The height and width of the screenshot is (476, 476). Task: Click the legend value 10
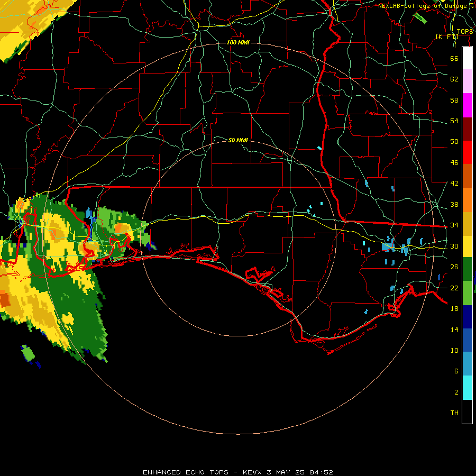454,350
